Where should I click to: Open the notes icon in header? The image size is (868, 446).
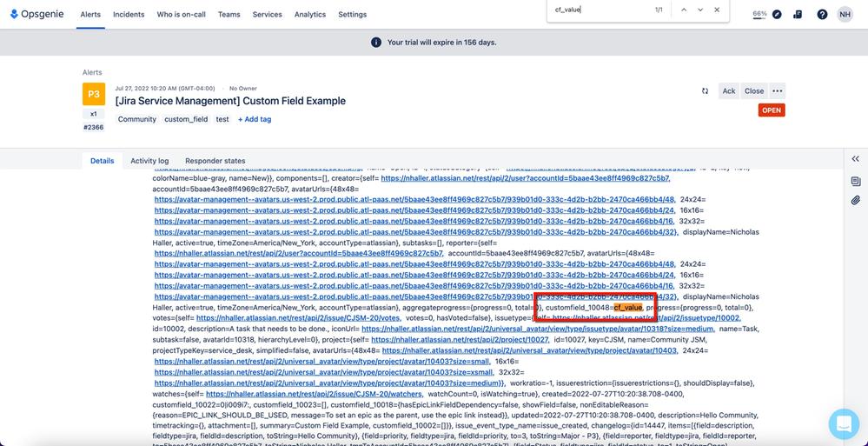coord(798,15)
